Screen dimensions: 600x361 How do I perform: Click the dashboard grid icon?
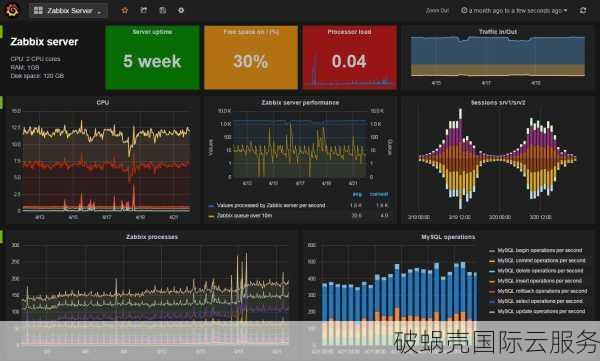(38, 10)
